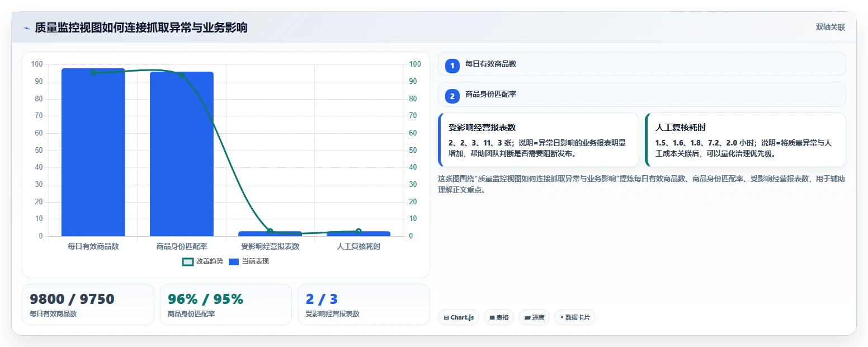Click the line point above 商品身份匹配率
Image resolution: width=868 pixels, height=347 pixels.
click(x=182, y=74)
